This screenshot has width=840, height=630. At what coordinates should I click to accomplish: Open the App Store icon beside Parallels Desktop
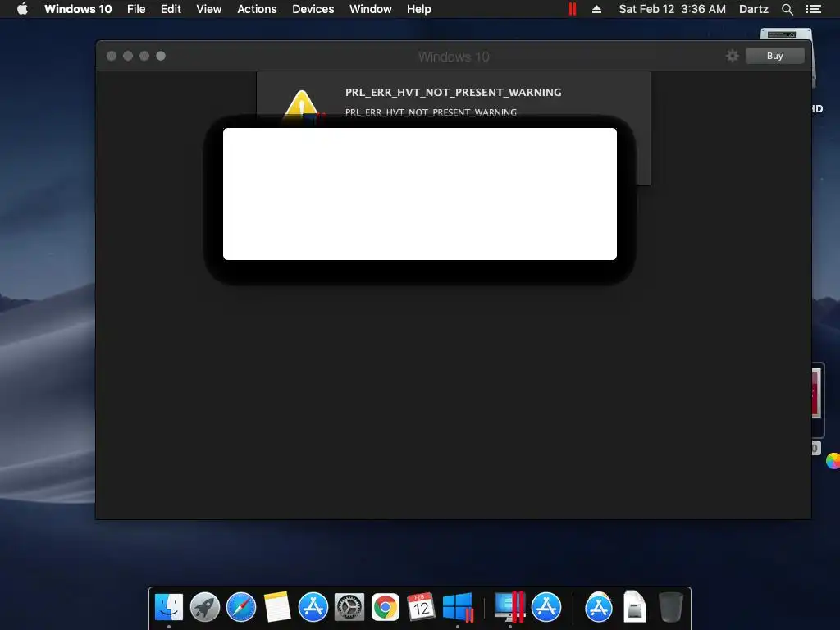[546, 607]
